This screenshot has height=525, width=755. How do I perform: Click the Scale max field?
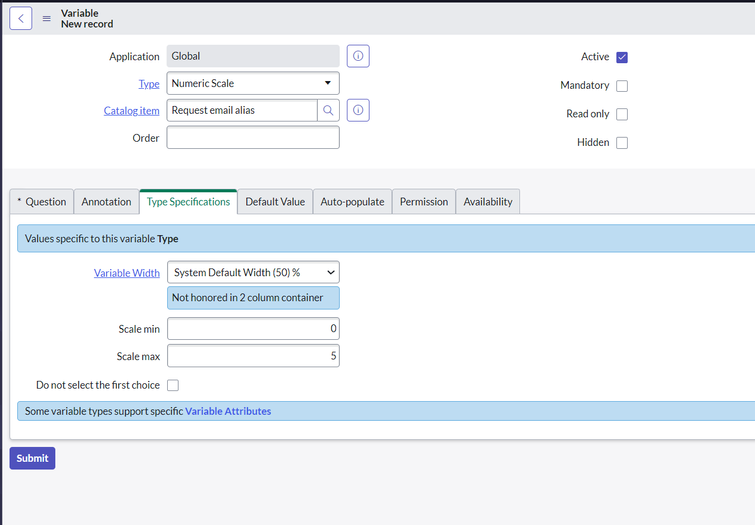tap(253, 356)
